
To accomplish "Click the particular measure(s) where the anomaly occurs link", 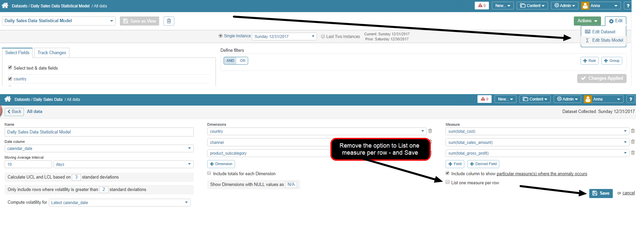I will coord(542,174).
